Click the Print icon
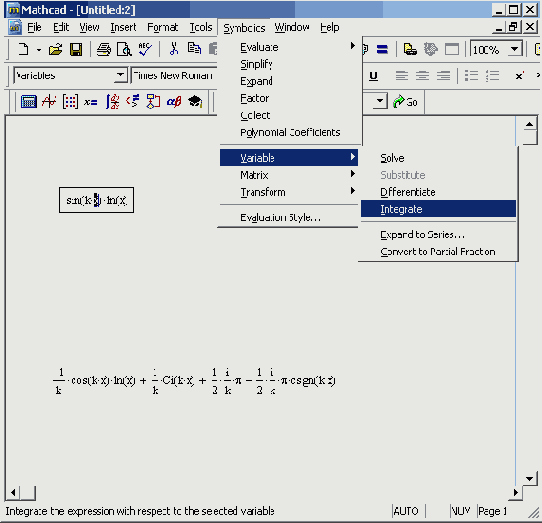 (104, 50)
